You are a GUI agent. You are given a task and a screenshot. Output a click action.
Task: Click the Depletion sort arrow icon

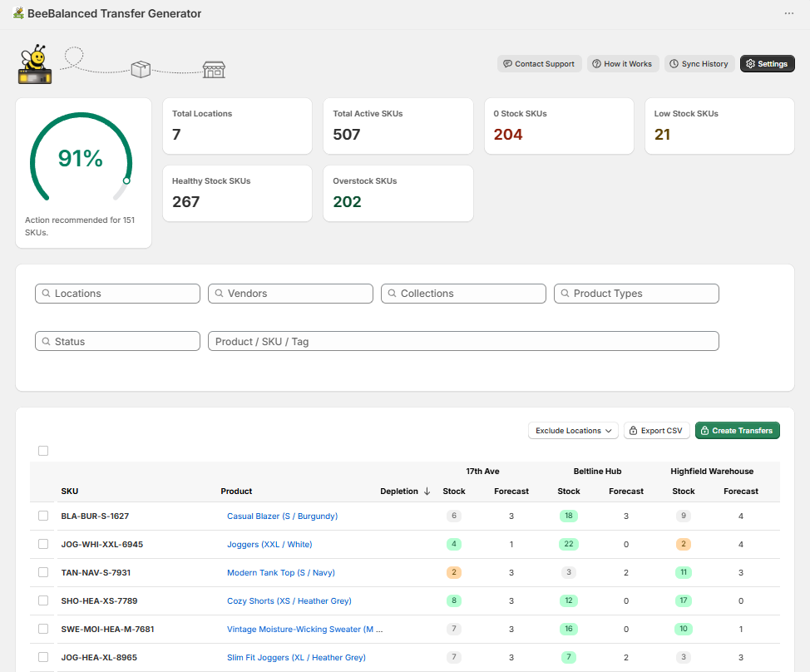tap(427, 492)
